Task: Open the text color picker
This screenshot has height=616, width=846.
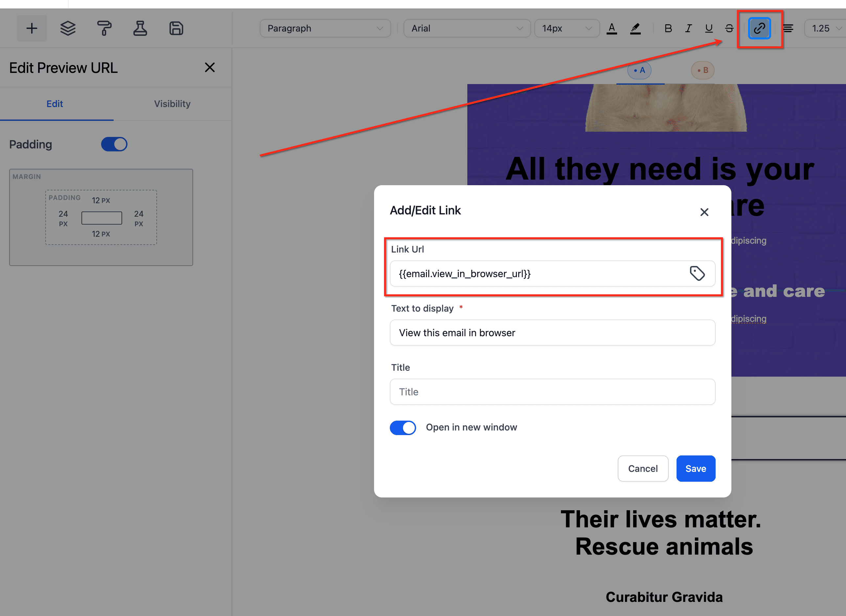Action: pos(612,28)
